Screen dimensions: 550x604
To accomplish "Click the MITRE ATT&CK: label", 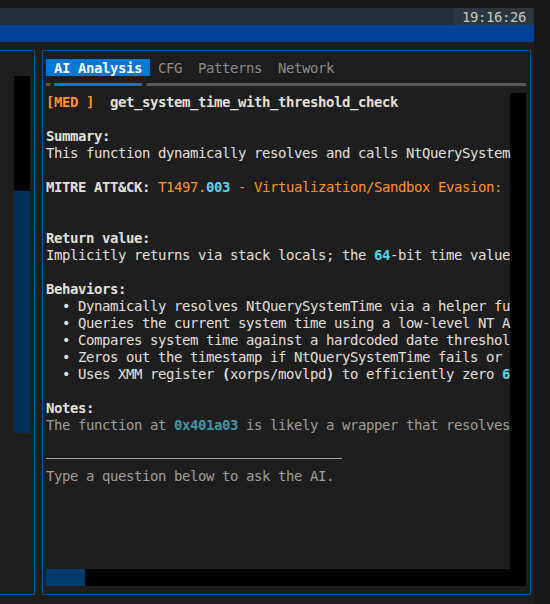I will click(x=98, y=187).
